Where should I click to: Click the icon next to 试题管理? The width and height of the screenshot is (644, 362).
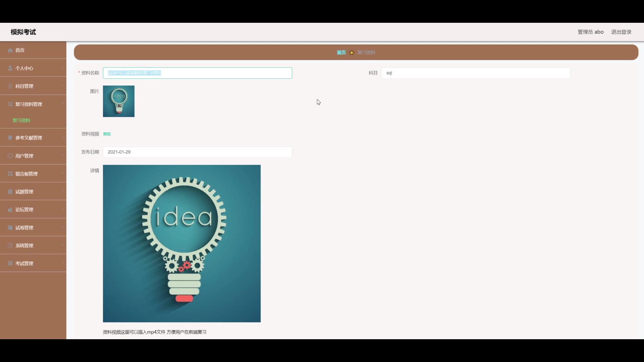click(x=10, y=192)
